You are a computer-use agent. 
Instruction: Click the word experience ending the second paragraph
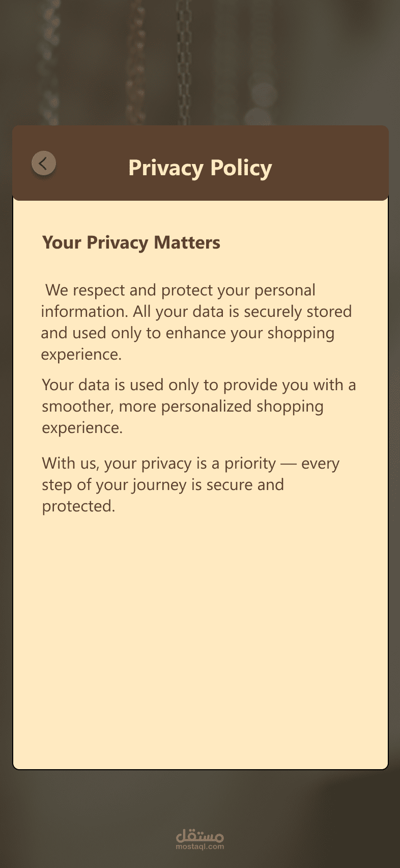(x=82, y=427)
